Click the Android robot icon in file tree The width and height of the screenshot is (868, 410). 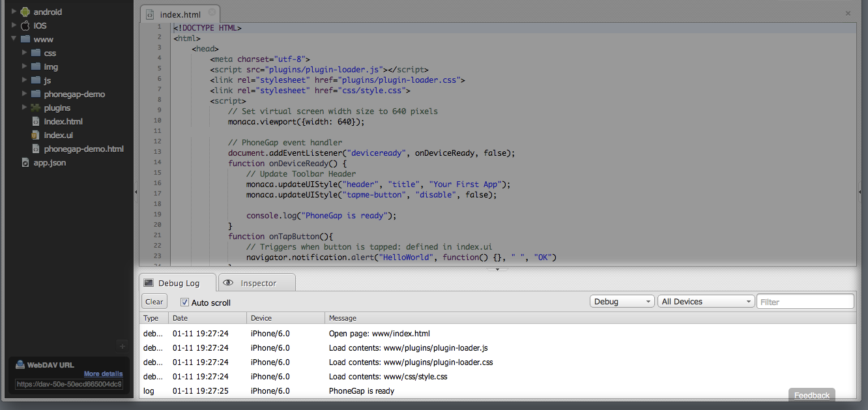click(25, 12)
